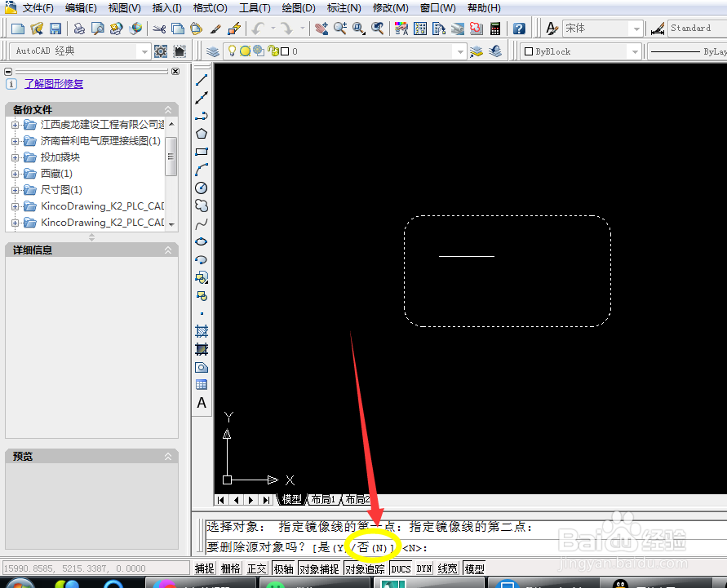Image resolution: width=727 pixels, height=588 pixels.
Task: Open the Insert Block tool
Action: click(x=202, y=278)
